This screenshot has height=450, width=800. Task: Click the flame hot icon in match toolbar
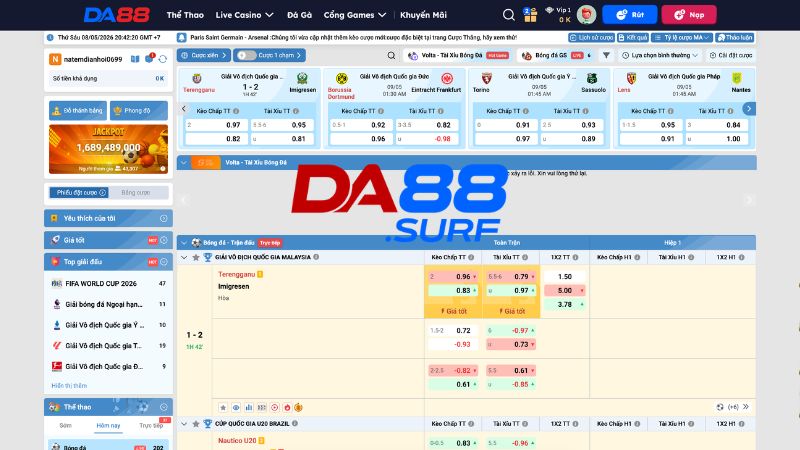pyautogui.click(x=287, y=407)
